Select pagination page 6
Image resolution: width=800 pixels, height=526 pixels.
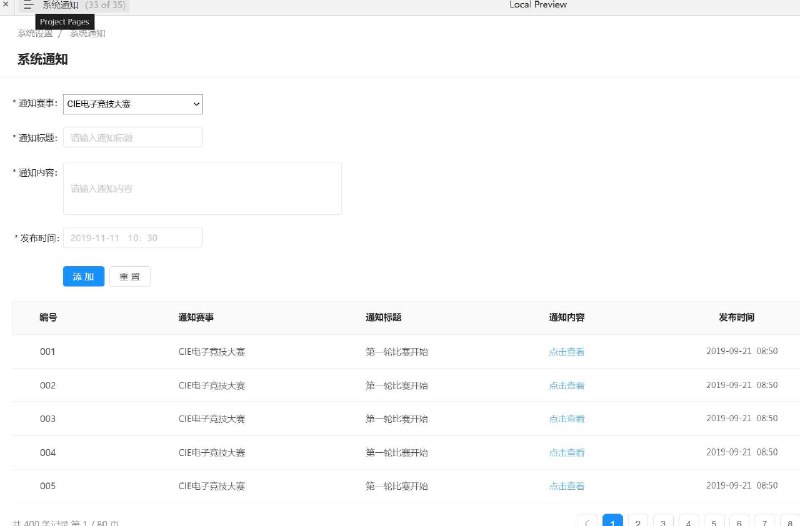point(739,522)
